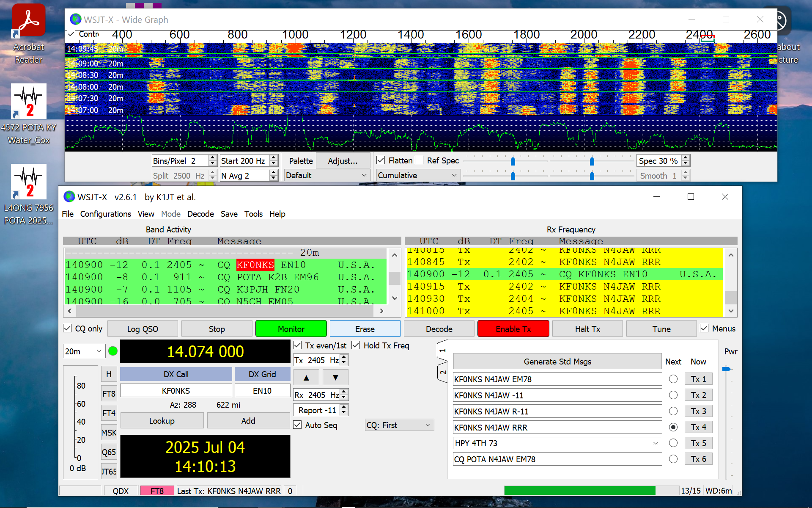Switch to tab 2 of Tx messages

click(442, 373)
